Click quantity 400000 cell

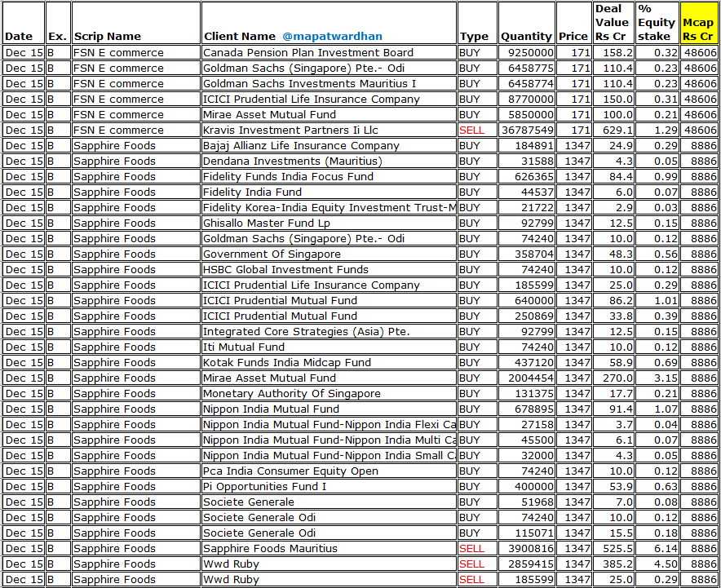526,486
